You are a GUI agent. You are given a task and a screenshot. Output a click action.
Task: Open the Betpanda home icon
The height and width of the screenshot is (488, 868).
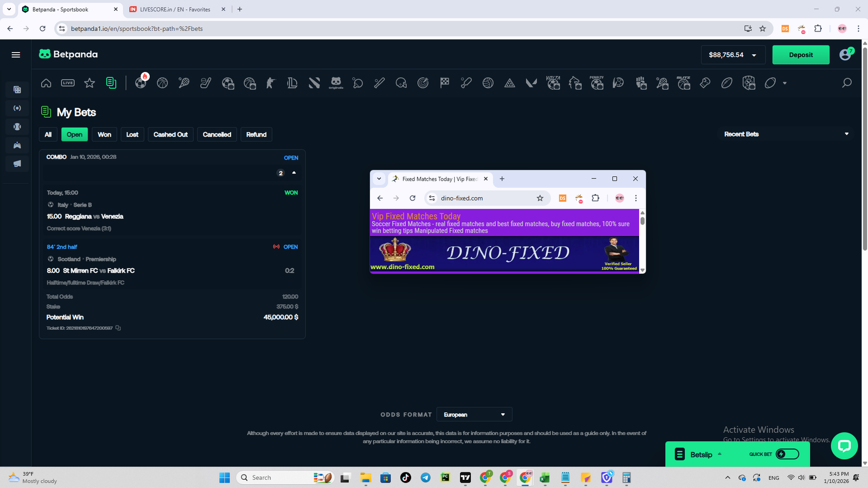tap(46, 83)
